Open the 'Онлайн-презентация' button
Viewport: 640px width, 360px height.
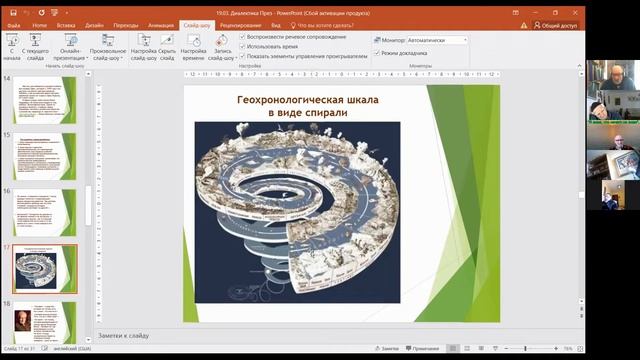[x=71, y=47]
